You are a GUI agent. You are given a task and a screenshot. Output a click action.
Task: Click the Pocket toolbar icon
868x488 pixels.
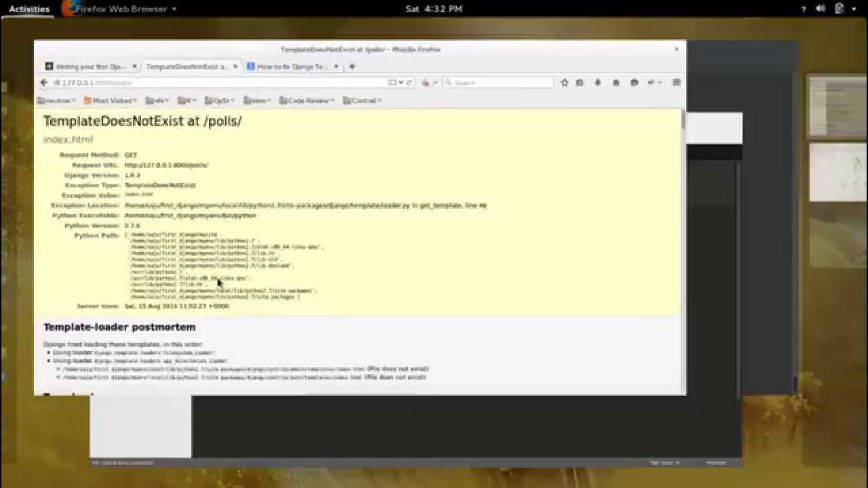point(634,83)
